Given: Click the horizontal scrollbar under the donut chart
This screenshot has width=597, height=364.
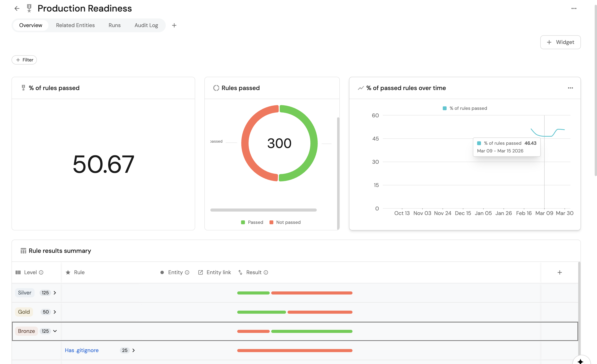Looking at the screenshot, I should pyautogui.click(x=263, y=210).
